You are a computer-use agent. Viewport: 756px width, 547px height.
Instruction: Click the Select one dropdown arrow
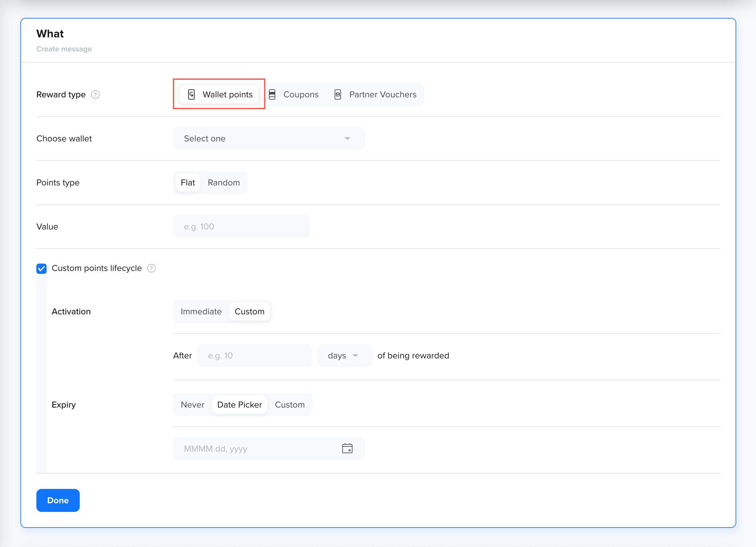347,139
